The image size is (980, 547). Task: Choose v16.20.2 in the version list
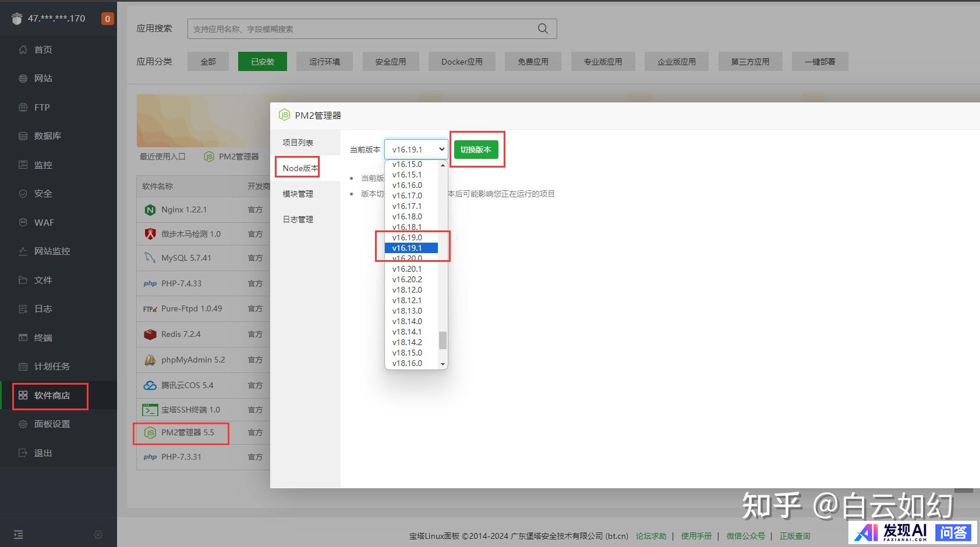point(407,279)
